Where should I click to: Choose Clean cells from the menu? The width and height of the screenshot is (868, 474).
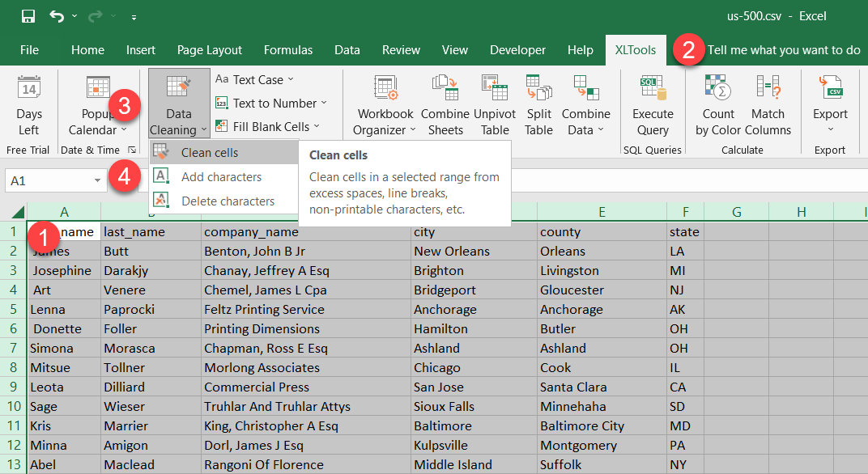pos(210,152)
